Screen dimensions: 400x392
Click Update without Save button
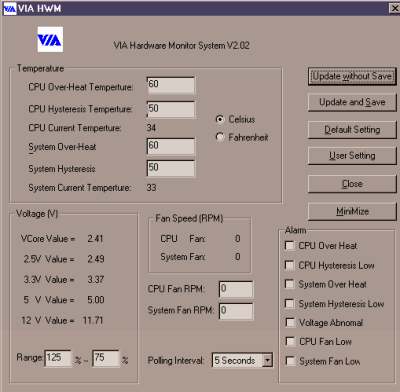352,76
